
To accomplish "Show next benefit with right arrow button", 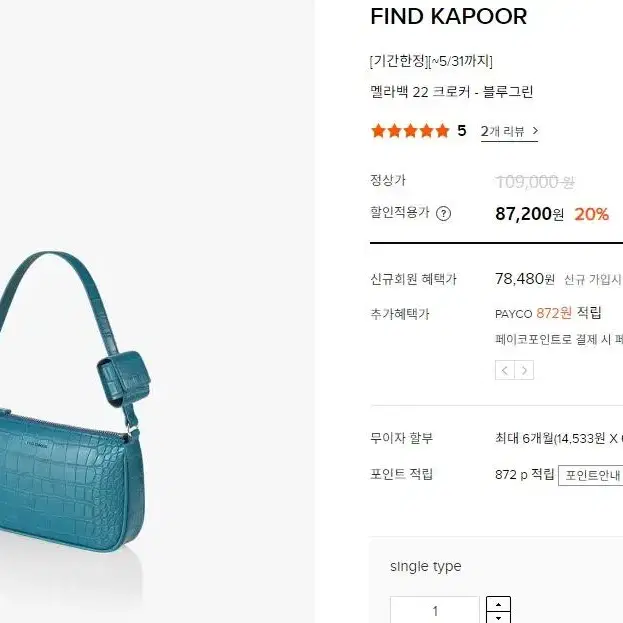I will (x=524, y=370).
